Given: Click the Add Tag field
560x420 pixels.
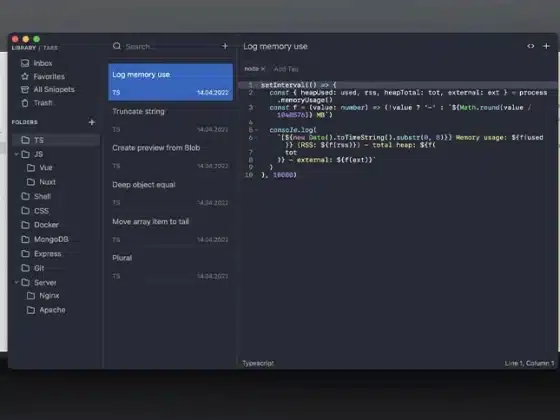Looking at the screenshot, I should tap(286, 69).
